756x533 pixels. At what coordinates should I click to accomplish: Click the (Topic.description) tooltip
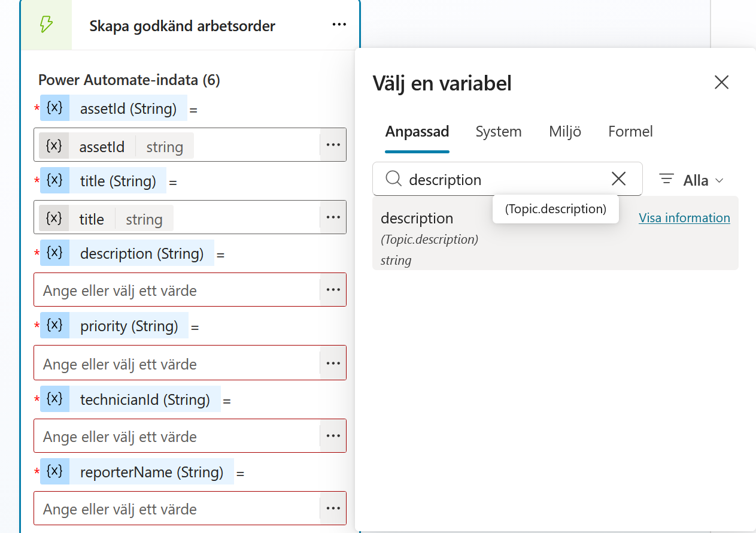tap(555, 209)
